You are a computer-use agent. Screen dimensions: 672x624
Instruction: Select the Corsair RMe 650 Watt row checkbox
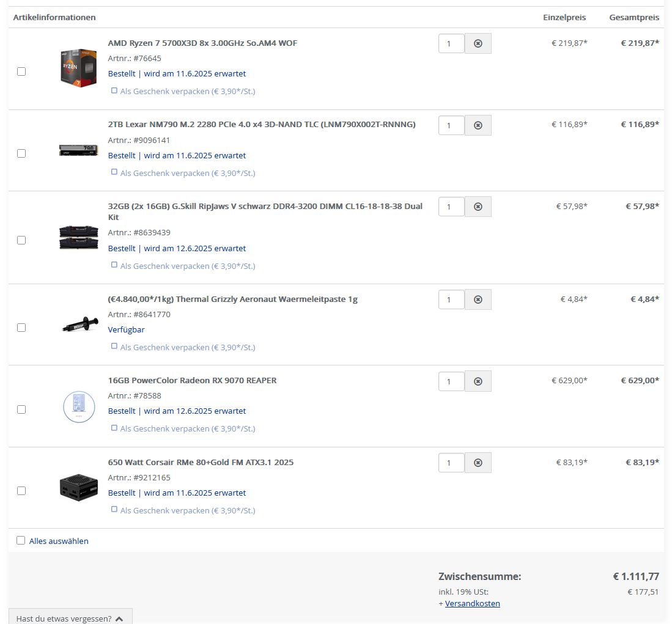pyautogui.click(x=21, y=491)
